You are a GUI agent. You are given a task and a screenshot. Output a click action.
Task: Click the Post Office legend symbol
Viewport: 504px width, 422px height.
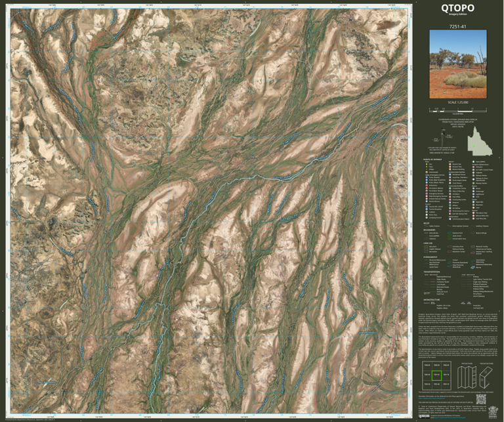tap(450, 197)
